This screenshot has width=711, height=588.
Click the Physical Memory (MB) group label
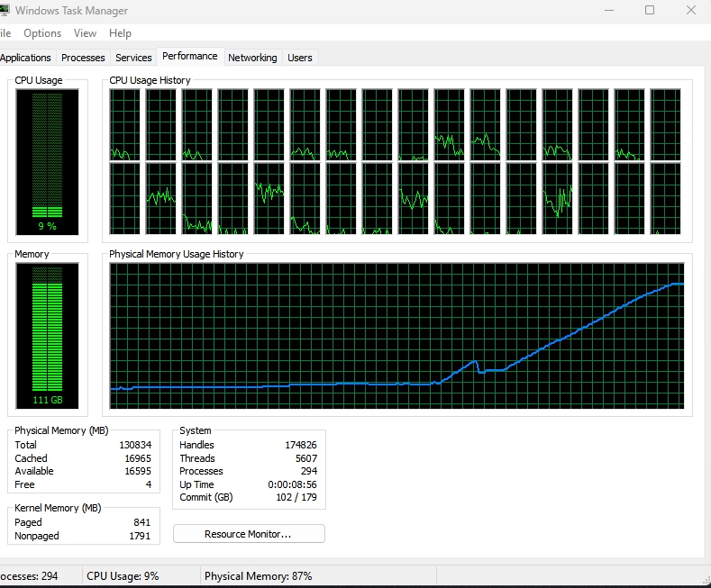61,430
